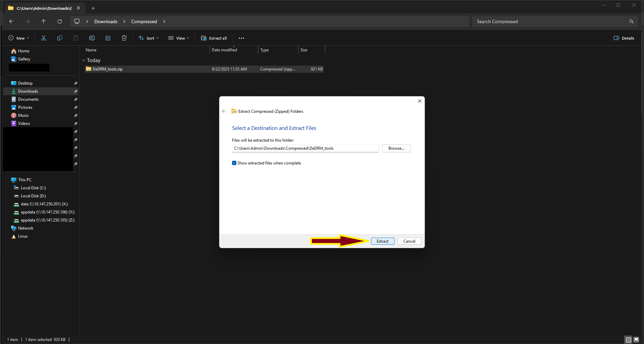Screen dimensions: 644x344
Task: Click the extraction destination path field
Action: [305, 148]
